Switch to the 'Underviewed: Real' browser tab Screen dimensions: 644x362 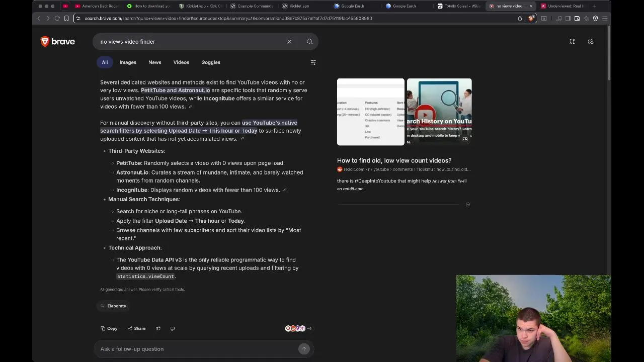562,6
